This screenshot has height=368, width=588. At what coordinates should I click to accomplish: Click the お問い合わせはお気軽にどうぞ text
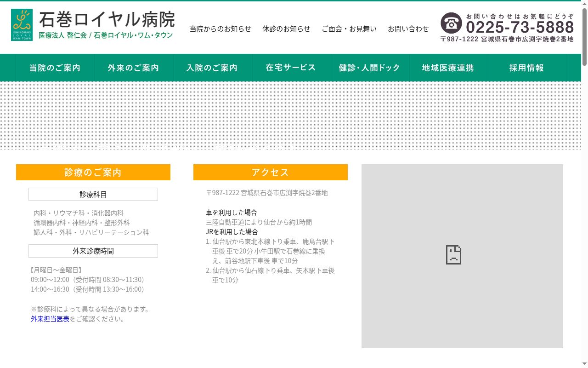pyautogui.click(x=520, y=16)
